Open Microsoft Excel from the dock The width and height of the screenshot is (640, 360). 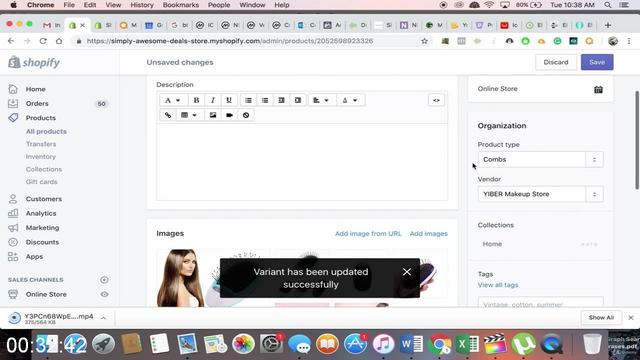[468, 344]
